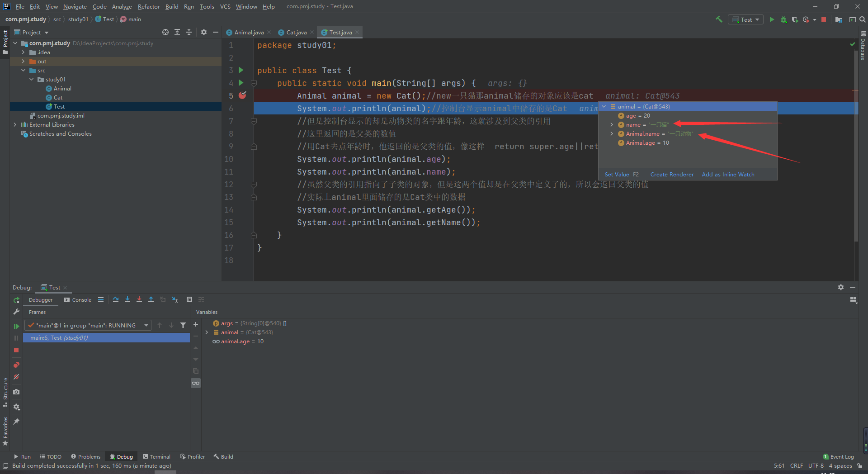Toggle the Project tool window side tab
868x474 pixels.
point(5,42)
